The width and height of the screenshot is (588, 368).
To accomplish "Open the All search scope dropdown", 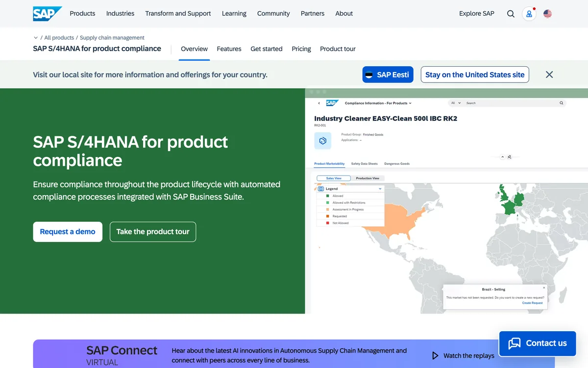I will [x=456, y=103].
